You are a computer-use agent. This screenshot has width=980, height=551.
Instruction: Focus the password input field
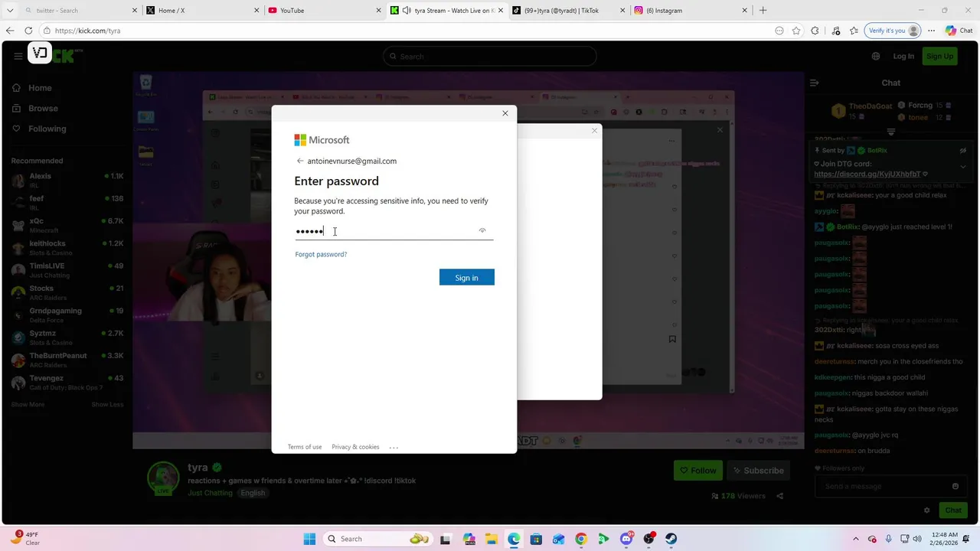pyautogui.click(x=394, y=230)
